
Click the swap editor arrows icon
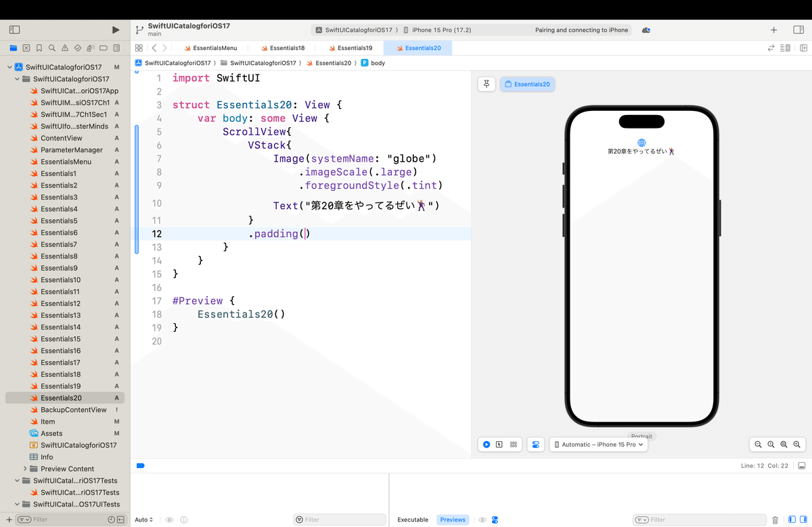pos(771,48)
